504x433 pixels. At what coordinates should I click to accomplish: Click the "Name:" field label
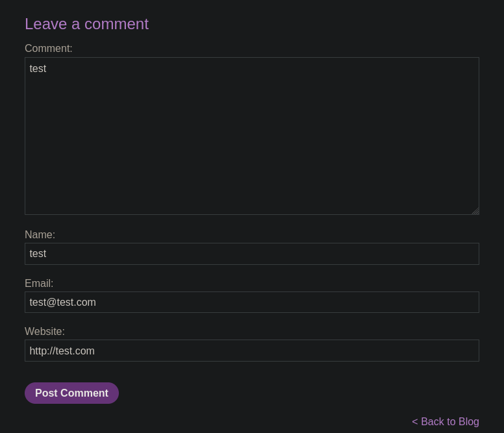[x=40, y=235]
